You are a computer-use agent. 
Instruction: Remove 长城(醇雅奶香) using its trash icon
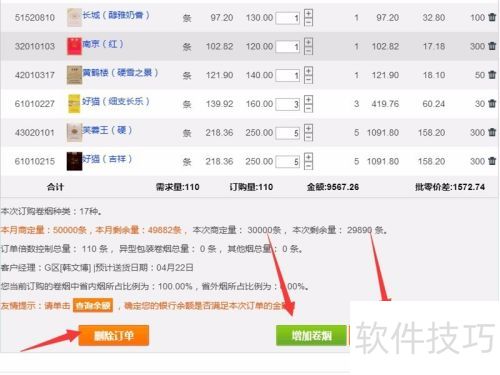point(492,17)
